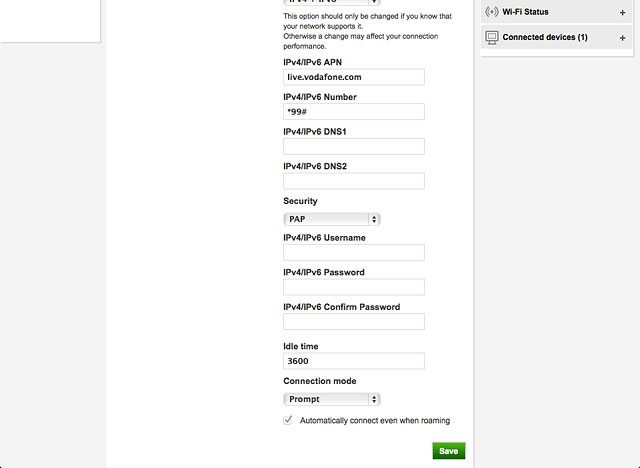This screenshot has width=640, height=468.
Task: Open the Connection mode Prompt dropdown
Action: pyautogui.click(x=332, y=399)
